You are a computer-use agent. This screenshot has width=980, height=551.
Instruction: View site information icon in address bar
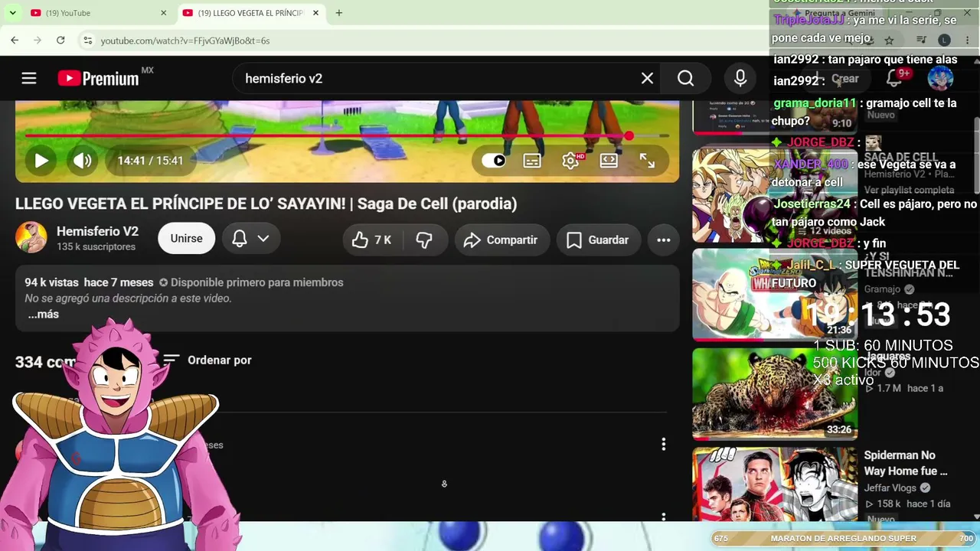[87, 40]
